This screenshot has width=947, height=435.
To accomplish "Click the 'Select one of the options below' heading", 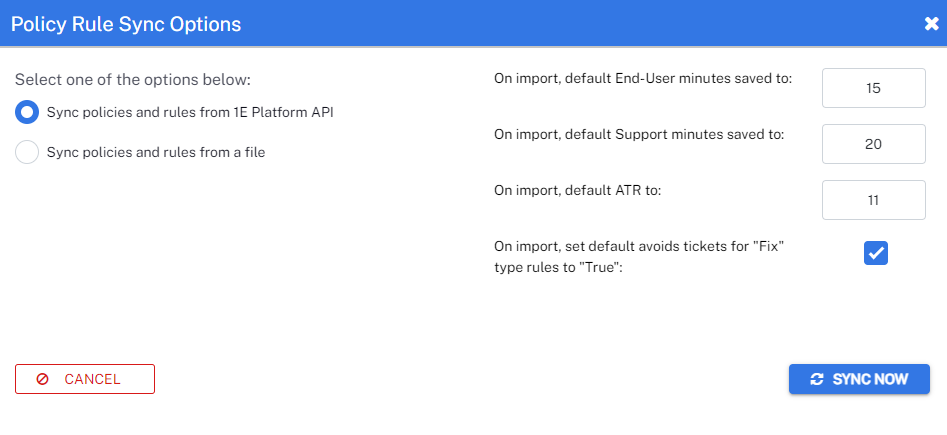I will (x=132, y=79).
